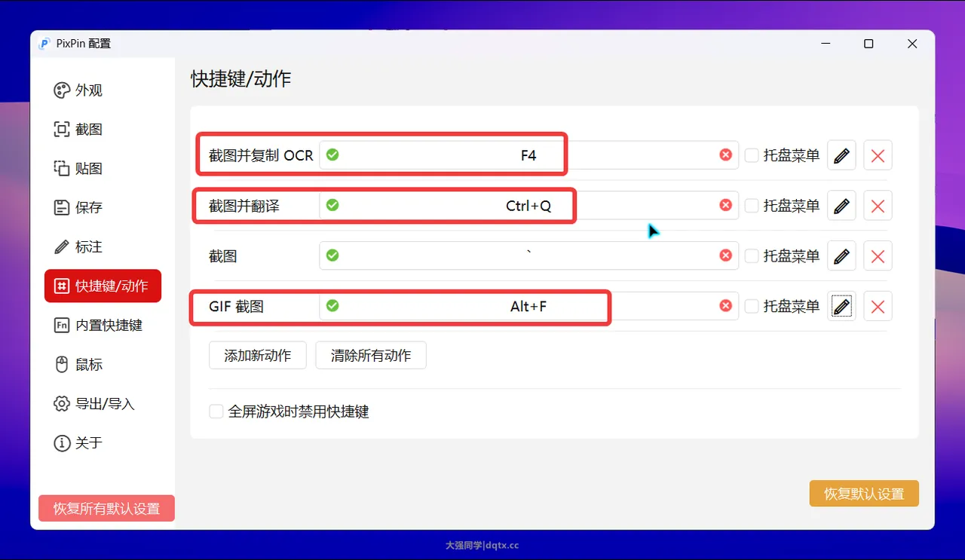This screenshot has width=965, height=560.
Task: Click the 截图 hotkey input field
Action: pyautogui.click(x=528, y=256)
